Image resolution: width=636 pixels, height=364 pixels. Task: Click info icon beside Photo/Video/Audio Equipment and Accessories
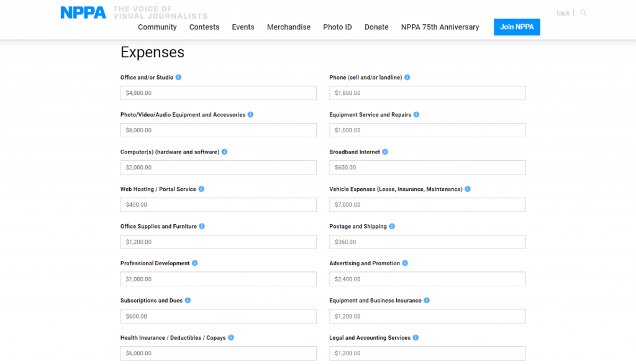[251, 114]
